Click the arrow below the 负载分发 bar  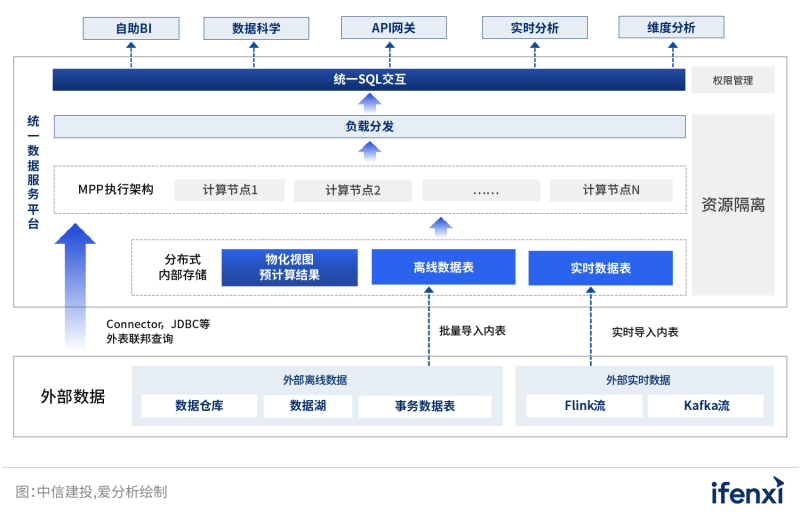pos(370,150)
